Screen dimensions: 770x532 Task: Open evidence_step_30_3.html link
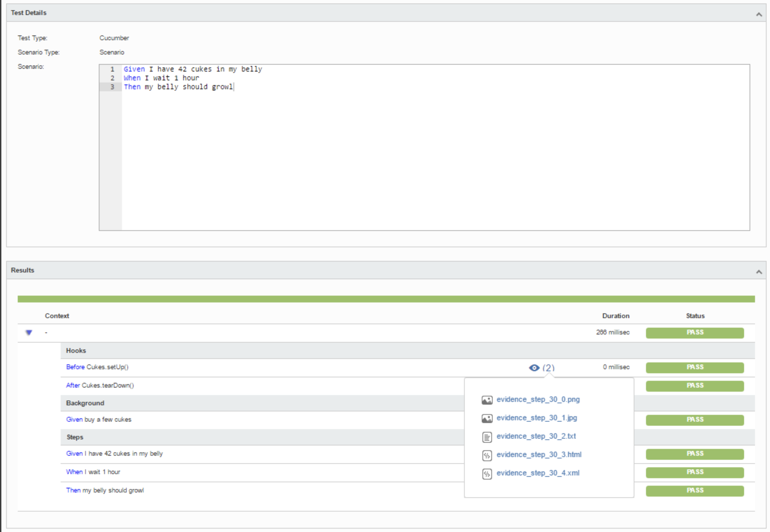click(x=539, y=454)
